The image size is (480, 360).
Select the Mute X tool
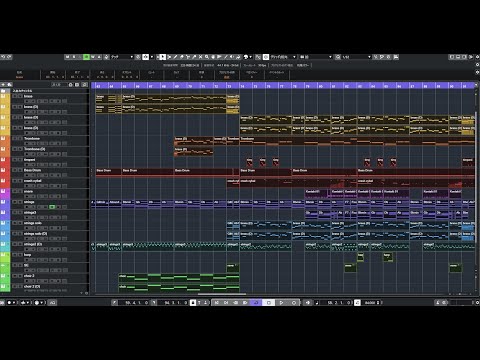pos(201,57)
